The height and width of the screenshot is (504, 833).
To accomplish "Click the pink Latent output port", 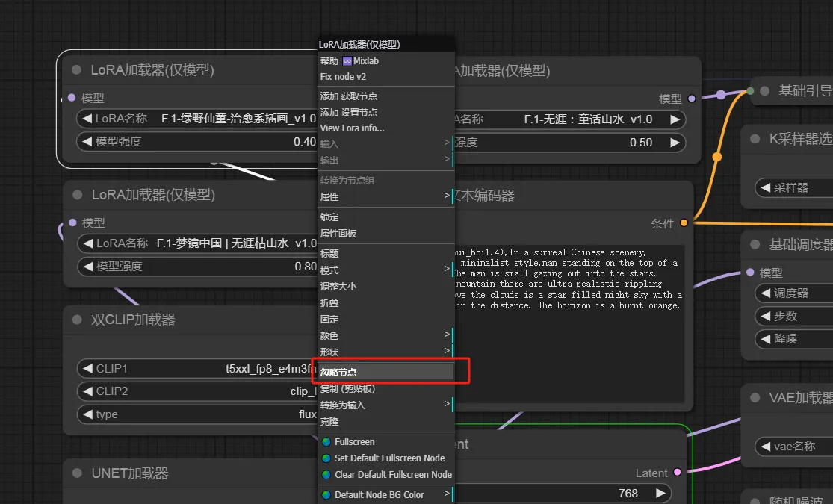I will pyautogui.click(x=678, y=473).
